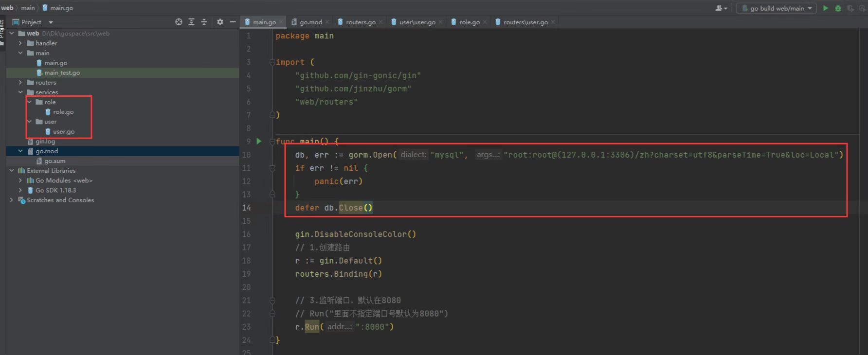Fold the if err block at line 11
868x355 pixels.
click(x=272, y=168)
